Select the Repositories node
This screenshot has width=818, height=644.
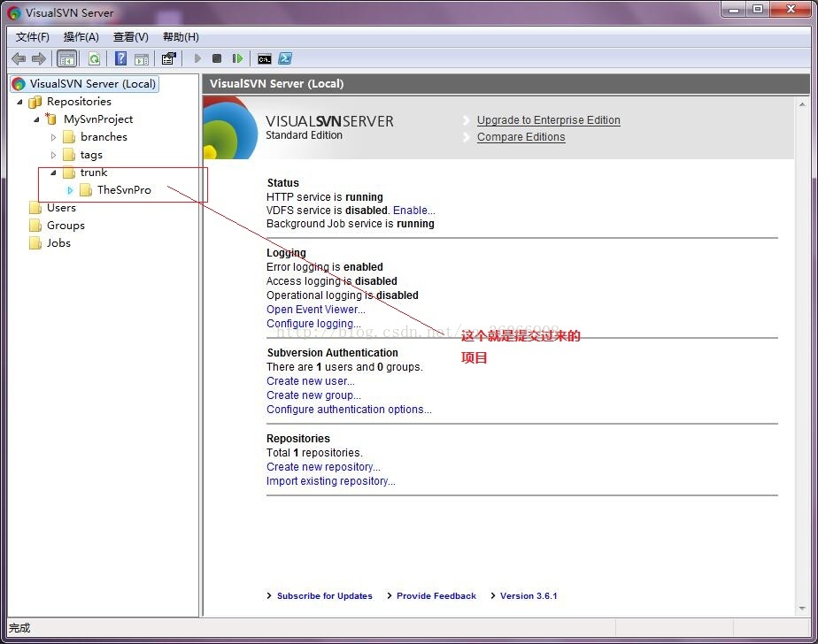click(x=79, y=101)
